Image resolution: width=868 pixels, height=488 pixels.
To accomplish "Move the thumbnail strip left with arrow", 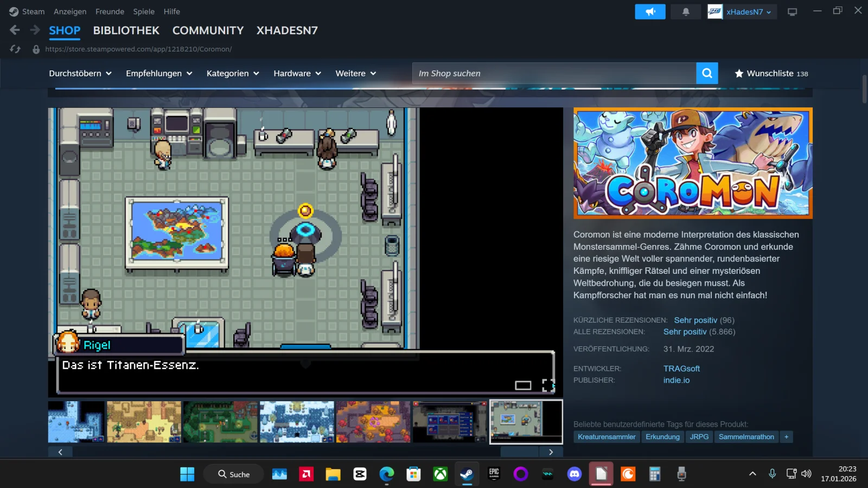I will click(x=60, y=452).
